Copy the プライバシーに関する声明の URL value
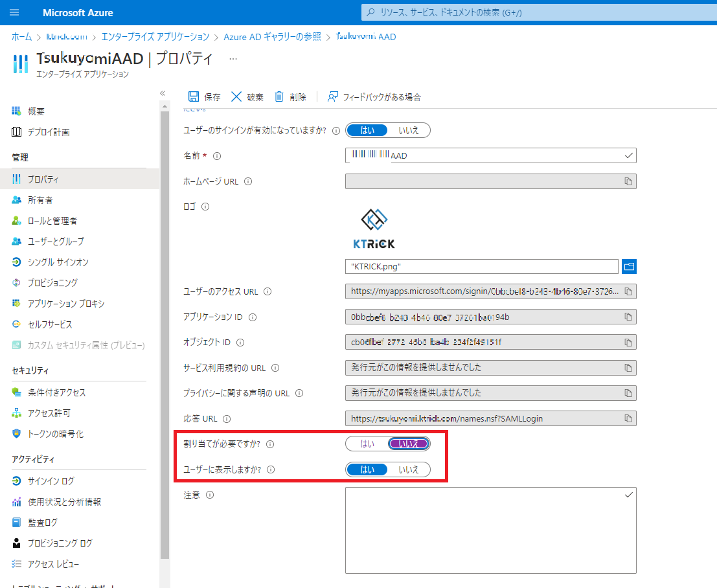717x588 pixels. tap(628, 393)
